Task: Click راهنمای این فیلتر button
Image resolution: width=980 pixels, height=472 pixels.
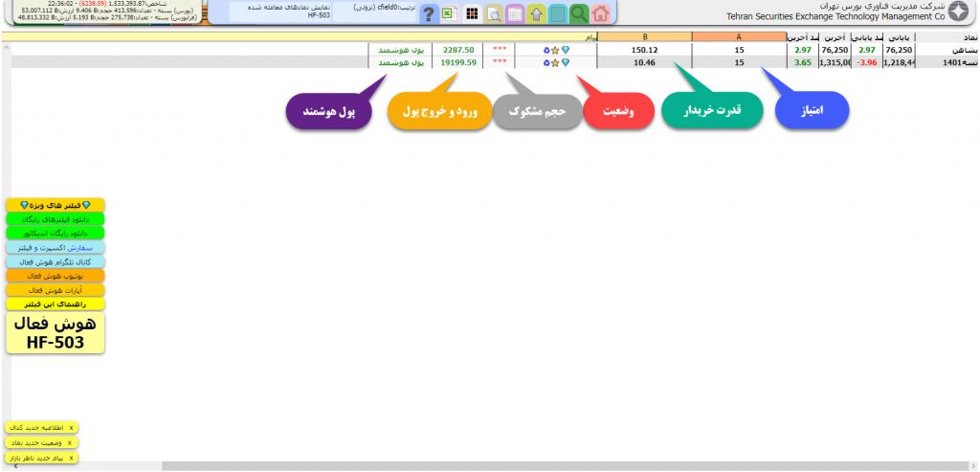Action: [56, 304]
